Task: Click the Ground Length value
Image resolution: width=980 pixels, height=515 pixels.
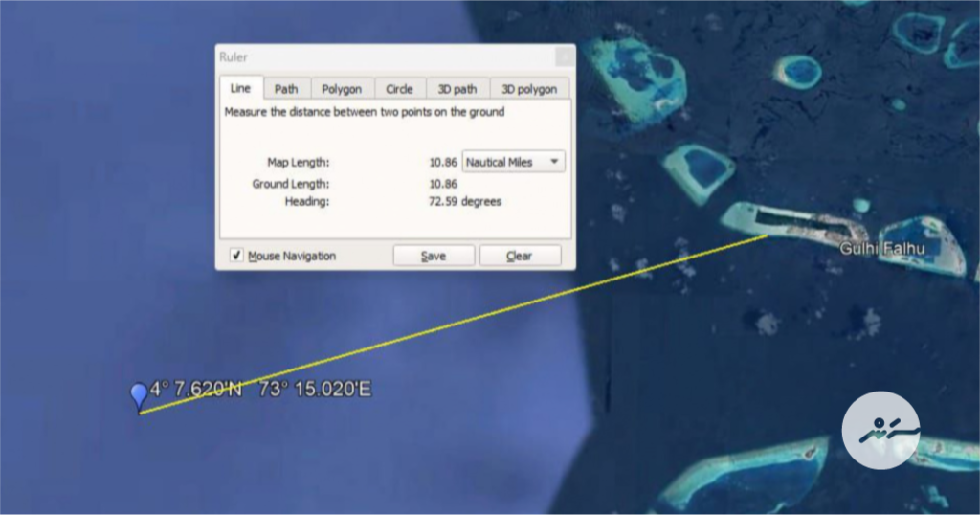Action: tap(443, 184)
